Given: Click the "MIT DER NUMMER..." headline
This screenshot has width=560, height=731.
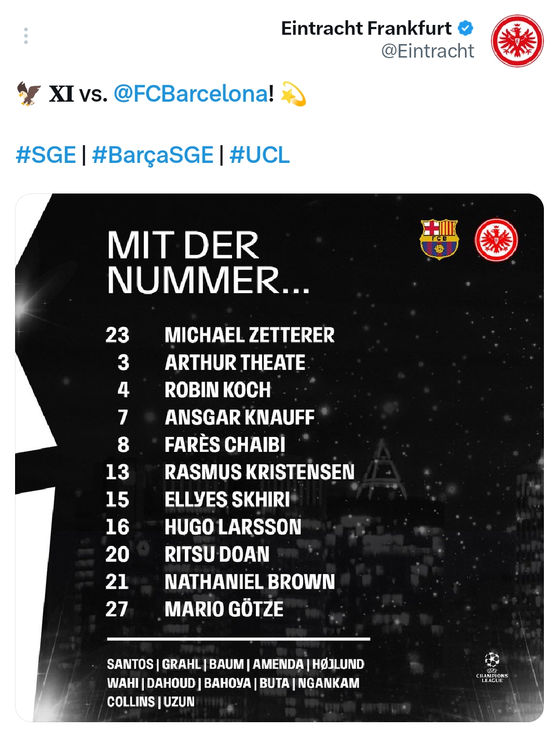Looking at the screenshot, I should point(208,263).
